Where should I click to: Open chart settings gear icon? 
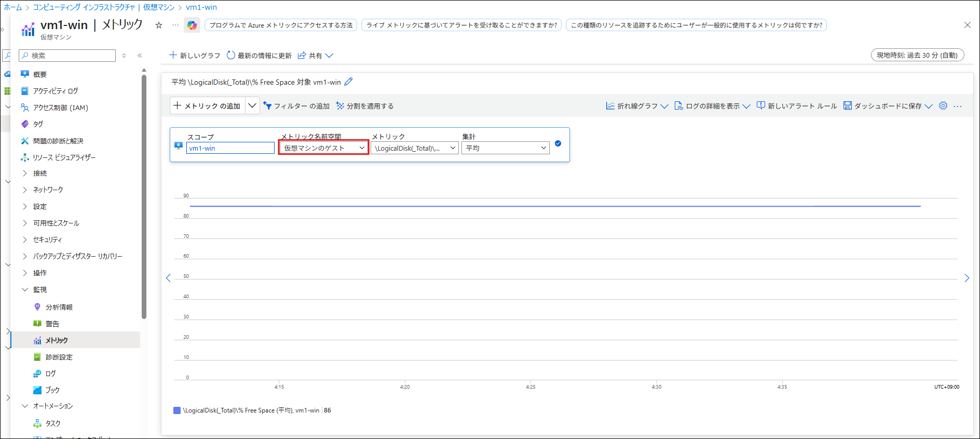point(943,105)
